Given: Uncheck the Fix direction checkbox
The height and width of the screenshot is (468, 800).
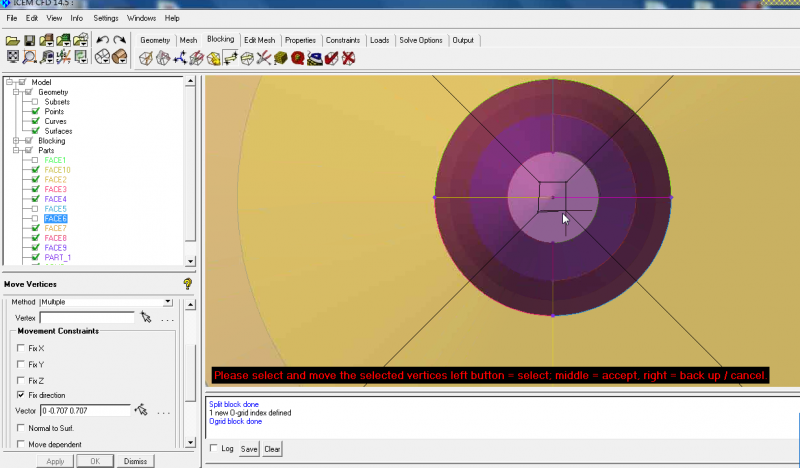Looking at the screenshot, I should pyautogui.click(x=22, y=395).
